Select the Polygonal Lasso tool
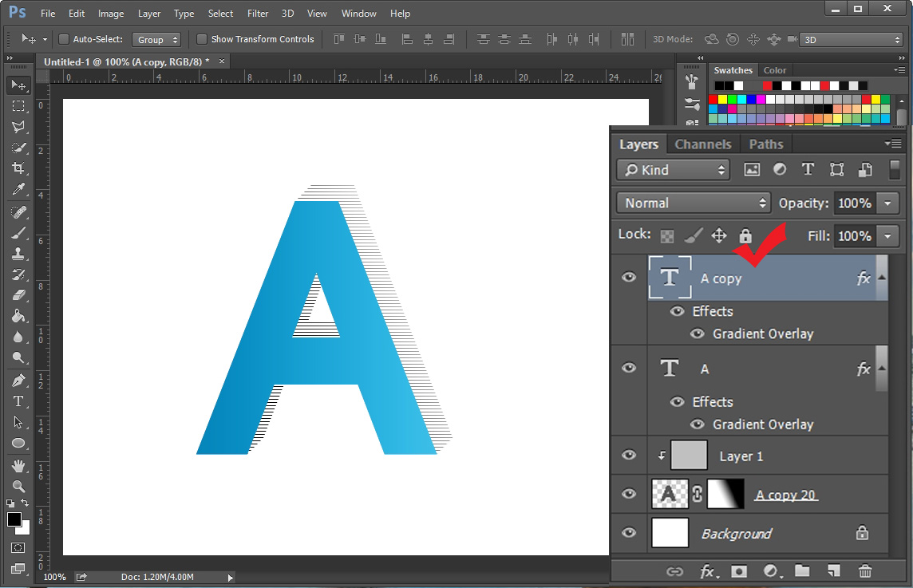This screenshot has width=913, height=588. tap(18, 127)
